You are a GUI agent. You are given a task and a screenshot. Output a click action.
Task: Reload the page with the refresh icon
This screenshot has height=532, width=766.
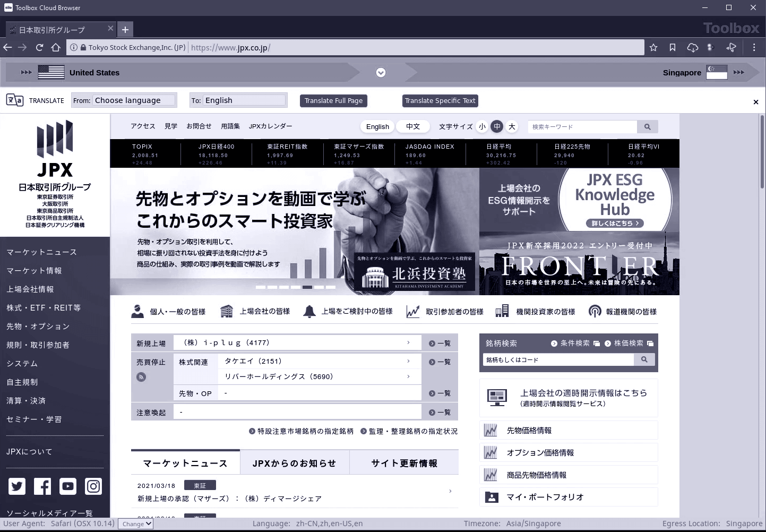coord(39,47)
